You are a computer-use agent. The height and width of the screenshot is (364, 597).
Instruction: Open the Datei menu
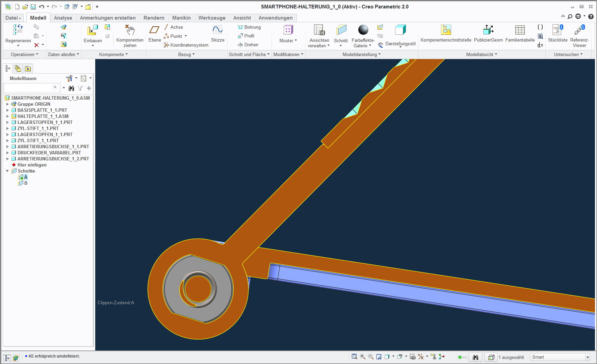pyautogui.click(x=13, y=18)
